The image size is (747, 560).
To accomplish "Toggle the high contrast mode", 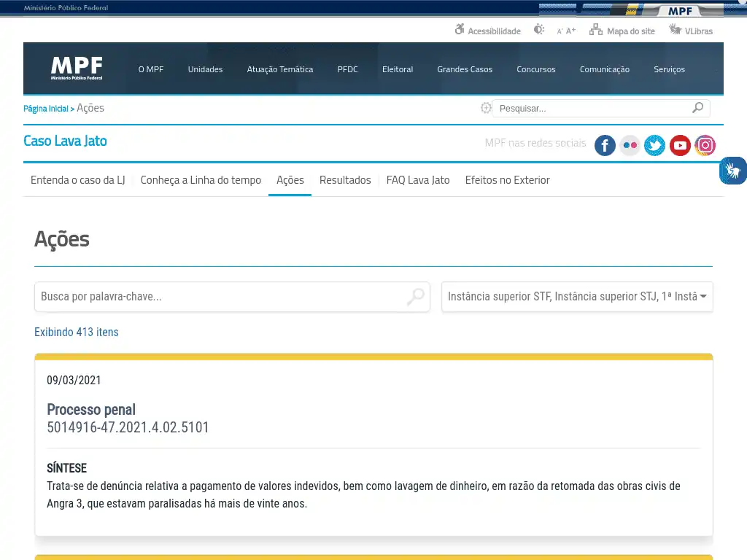I will (539, 30).
